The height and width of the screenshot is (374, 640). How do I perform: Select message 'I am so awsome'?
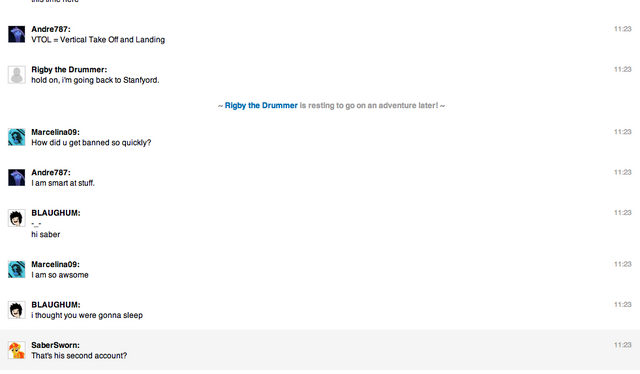click(x=60, y=275)
